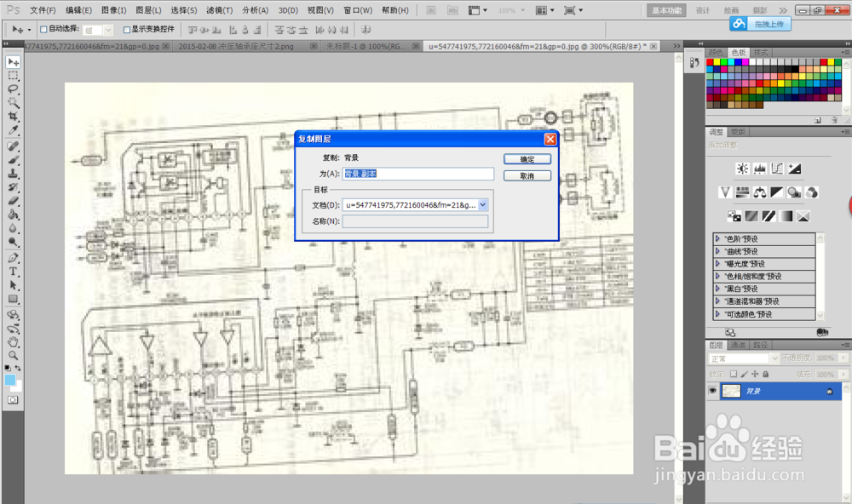This screenshot has height=504, width=852.
Task: Toggle lock all padlock icon
Action: point(766,375)
